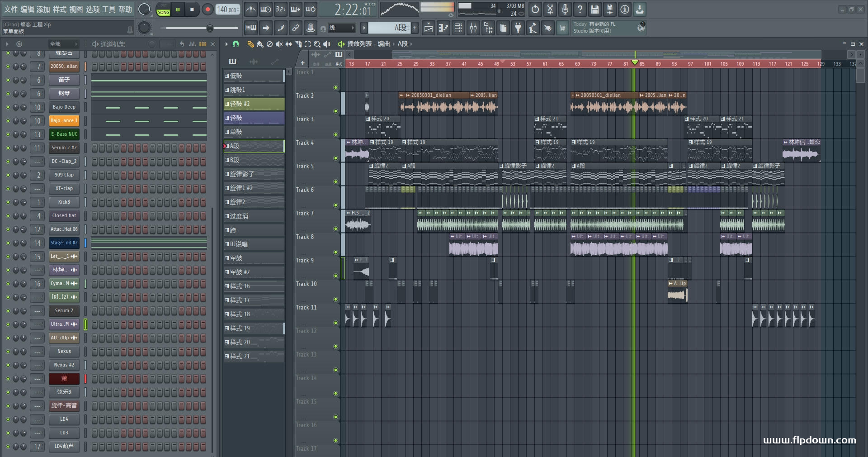This screenshot has width=868, height=457.
Task: Click the red Record button
Action: [x=208, y=10]
